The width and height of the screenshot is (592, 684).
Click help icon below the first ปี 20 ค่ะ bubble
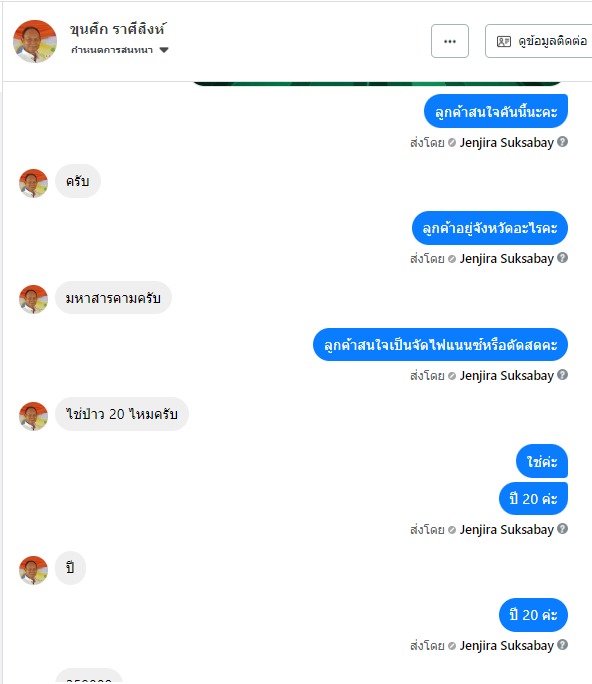point(563,529)
